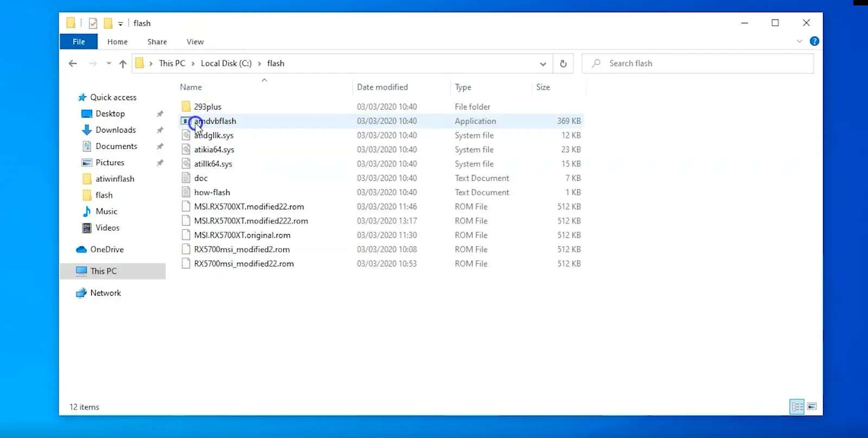Refresh the flash folder view
This screenshot has width=868, height=438.
pyautogui.click(x=563, y=64)
